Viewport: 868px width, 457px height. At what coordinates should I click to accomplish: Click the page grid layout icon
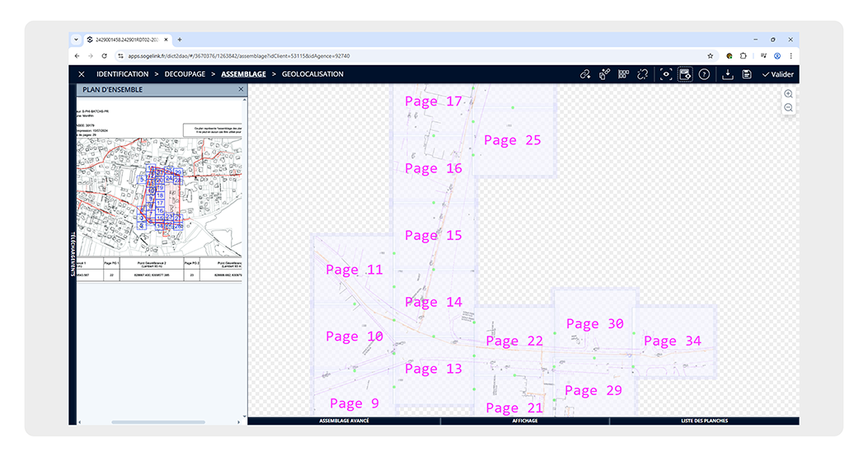tap(623, 74)
